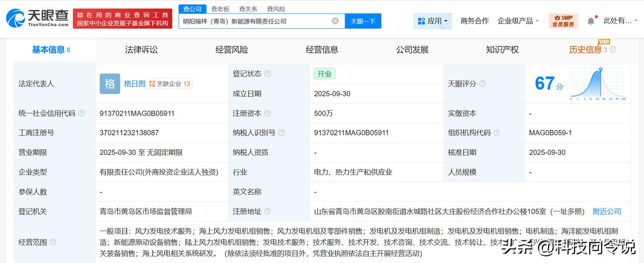
Task: Open the 应用 apps dropdown
Action: click(433, 21)
